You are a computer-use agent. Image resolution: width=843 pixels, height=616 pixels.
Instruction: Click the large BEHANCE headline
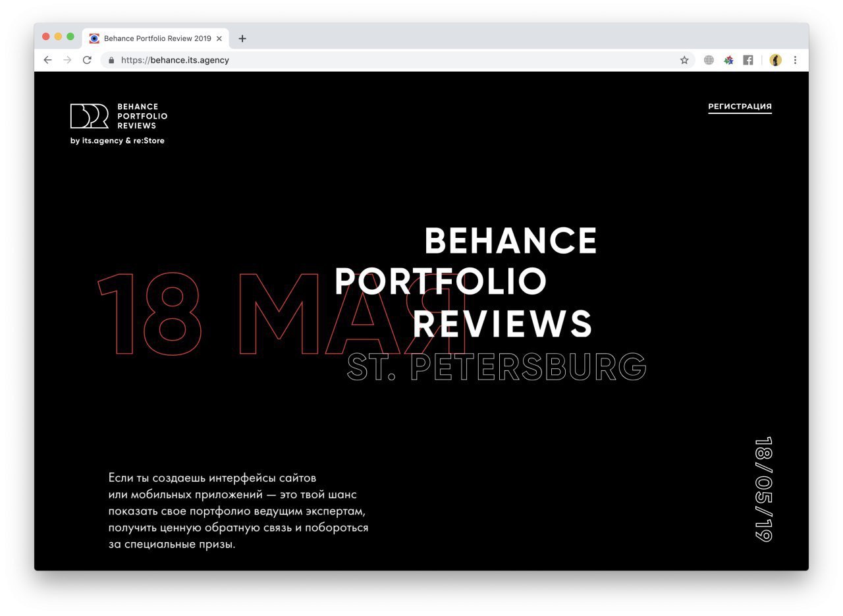click(x=511, y=240)
